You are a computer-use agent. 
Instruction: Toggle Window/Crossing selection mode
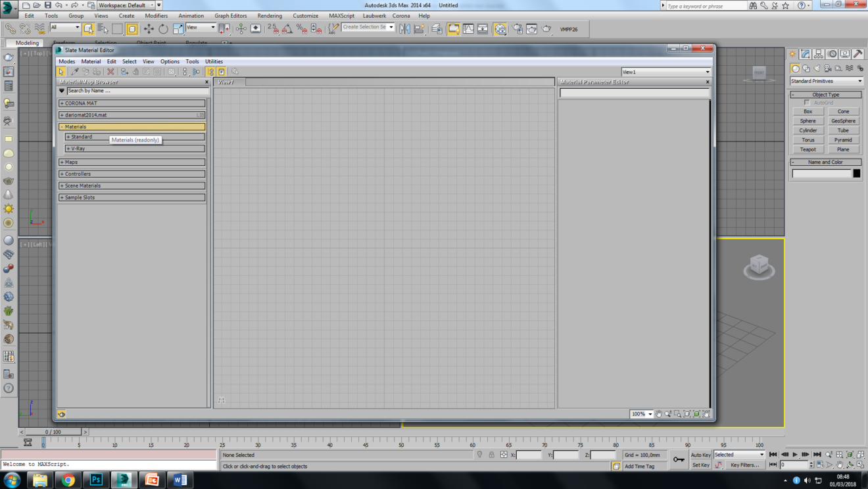click(x=132, y=29)
